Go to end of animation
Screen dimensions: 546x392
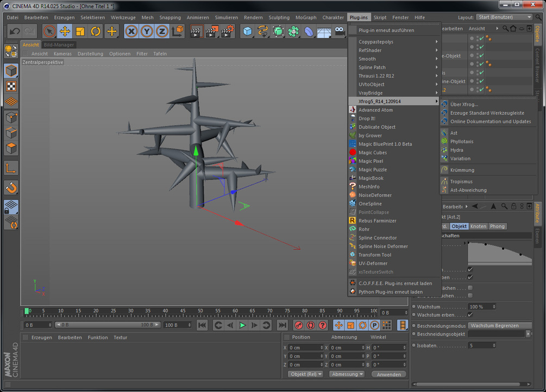pos(282,325)
